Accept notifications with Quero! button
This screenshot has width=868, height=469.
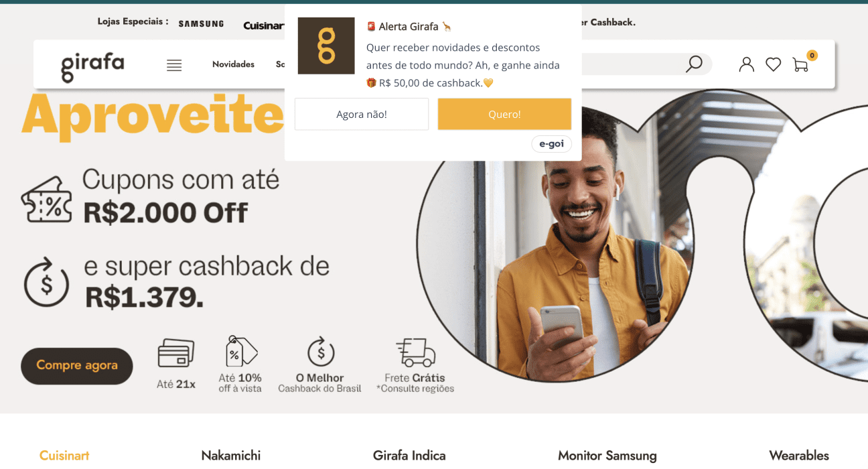(x=504, y=114)
